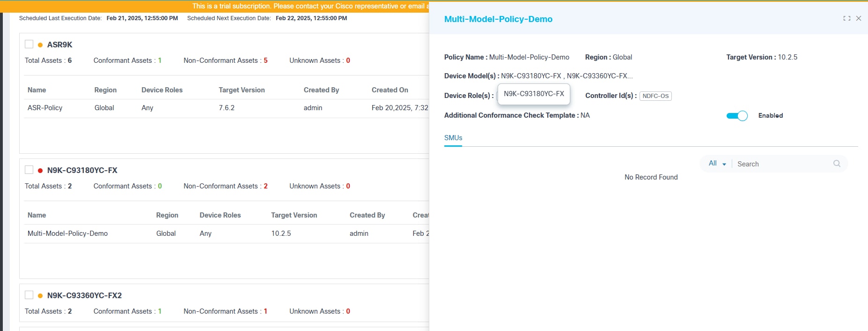
Task: Click the N9K-C93360YC-FX2 group title
Action: [x=84, y=295]
